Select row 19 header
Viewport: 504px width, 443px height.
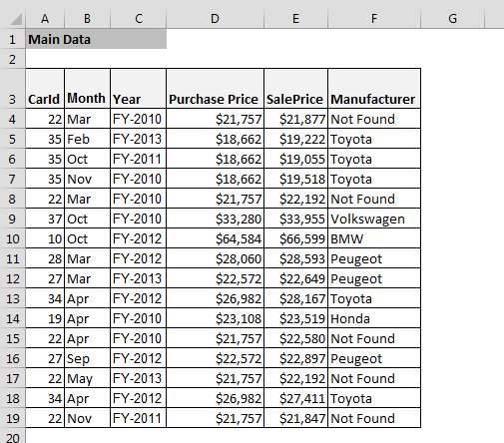12,418
